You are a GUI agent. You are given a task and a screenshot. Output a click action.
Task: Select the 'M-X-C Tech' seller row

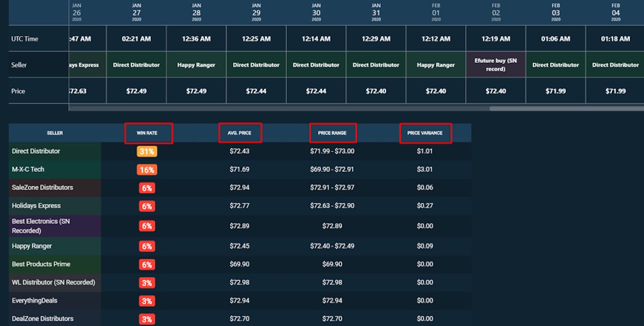(240, 169)
